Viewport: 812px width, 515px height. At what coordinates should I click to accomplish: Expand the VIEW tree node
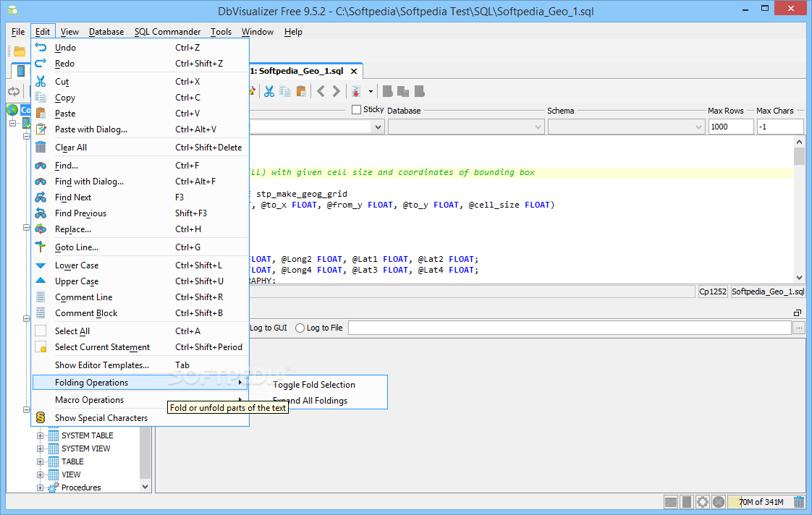(x=40, y=474)
